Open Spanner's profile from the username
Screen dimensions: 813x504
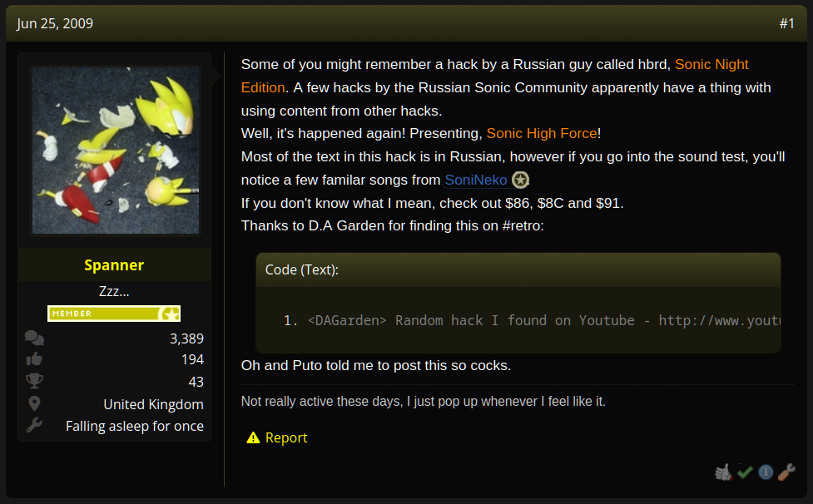pyautogui.click(x=114, y=265)
